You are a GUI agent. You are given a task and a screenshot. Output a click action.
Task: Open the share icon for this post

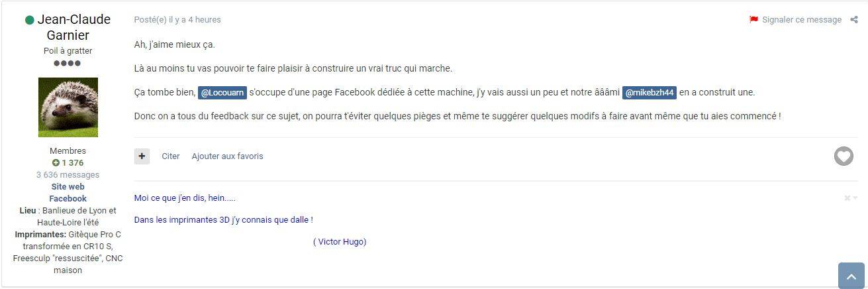click(854, 20)
